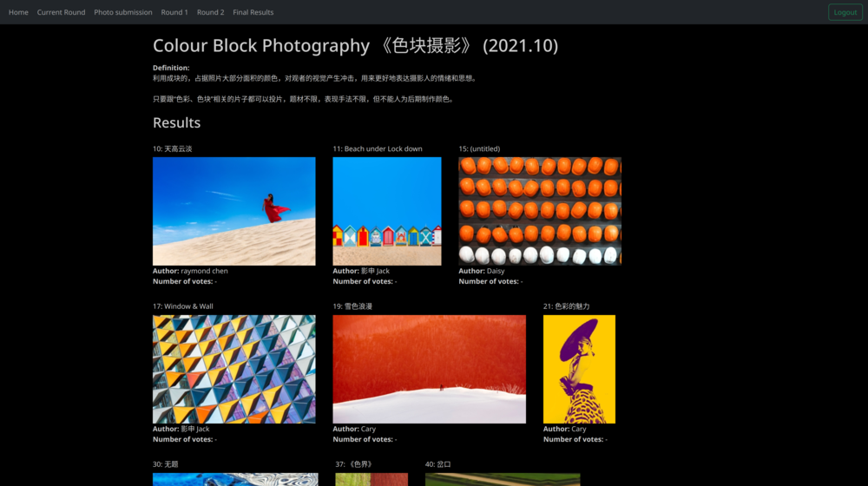Click the '10: 天高云淡' photo title
Viewport: 868px width, 486px height.
pos(173,148)
